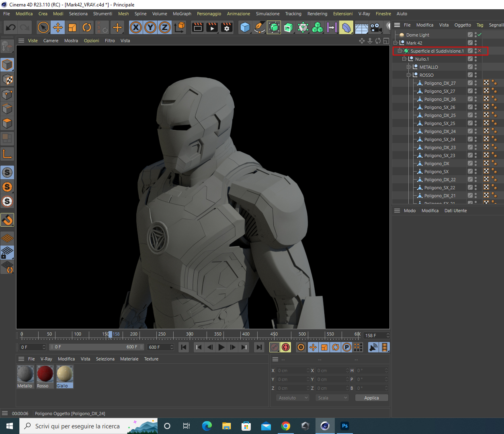The image size is (504, 434).
Task: Add Extrude generator green cube icon
Action: (x=288, y=28)
